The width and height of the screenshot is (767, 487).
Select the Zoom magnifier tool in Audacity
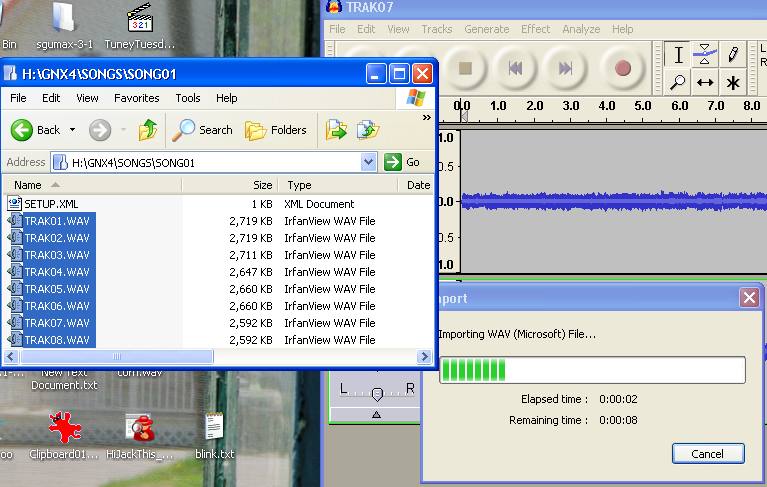(679, 83)
